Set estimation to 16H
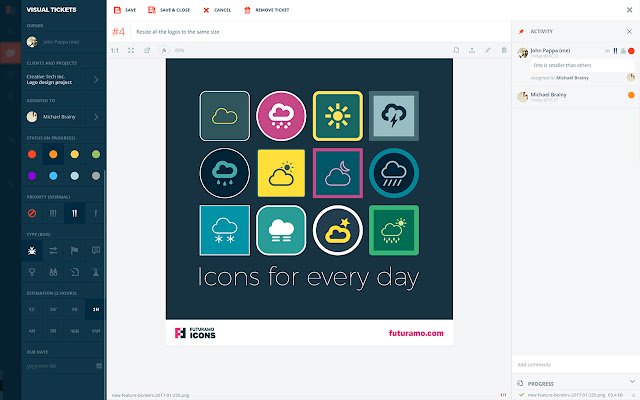Image resolution: width=640 pixels, height=400 pixels. (74, 331)
